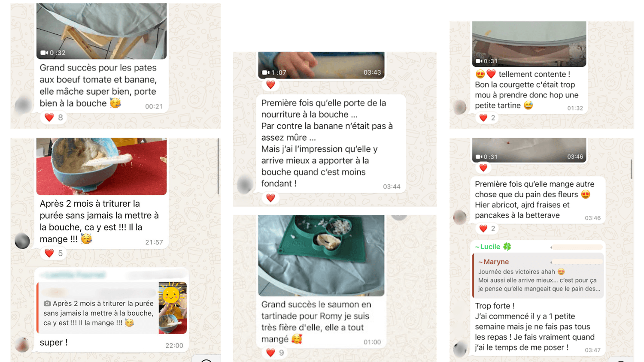
Task: Click the scrollbar in the right chat panel
Action: (x=631, y=169)
